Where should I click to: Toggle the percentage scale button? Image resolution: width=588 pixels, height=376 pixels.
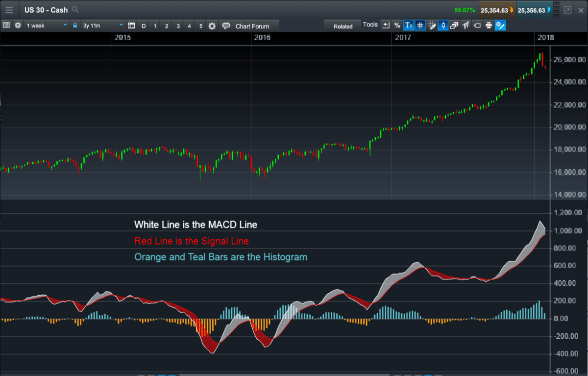click(397, 25)
